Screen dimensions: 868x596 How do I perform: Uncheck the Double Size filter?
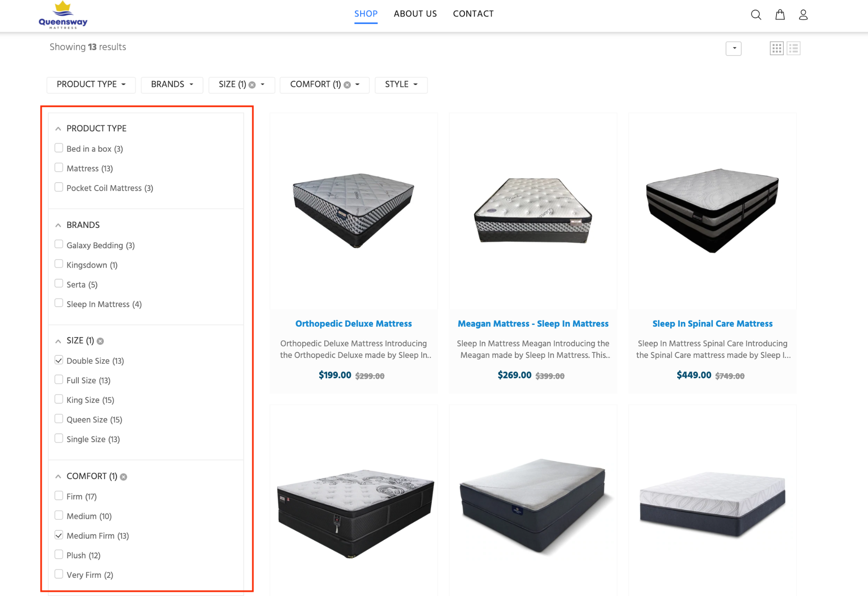pyautogui.click(x=59, y=360)
